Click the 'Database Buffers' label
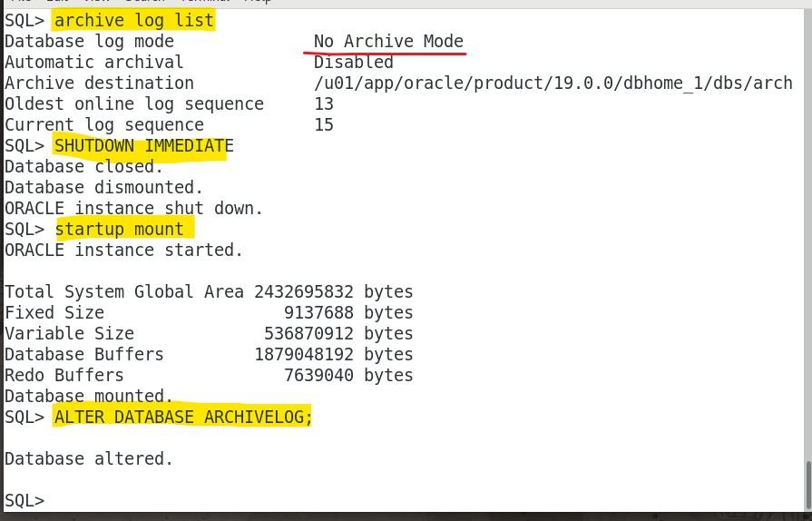 tap(83, 354)
